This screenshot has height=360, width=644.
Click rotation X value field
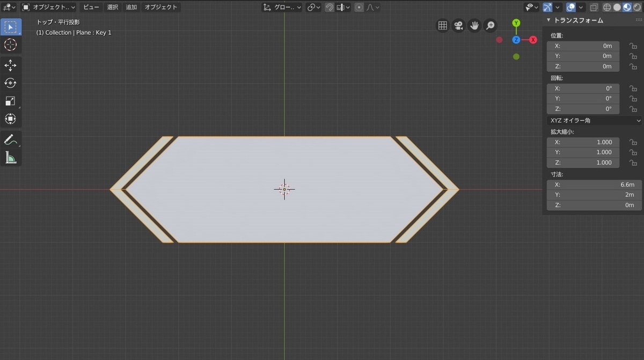click(583, 89)
